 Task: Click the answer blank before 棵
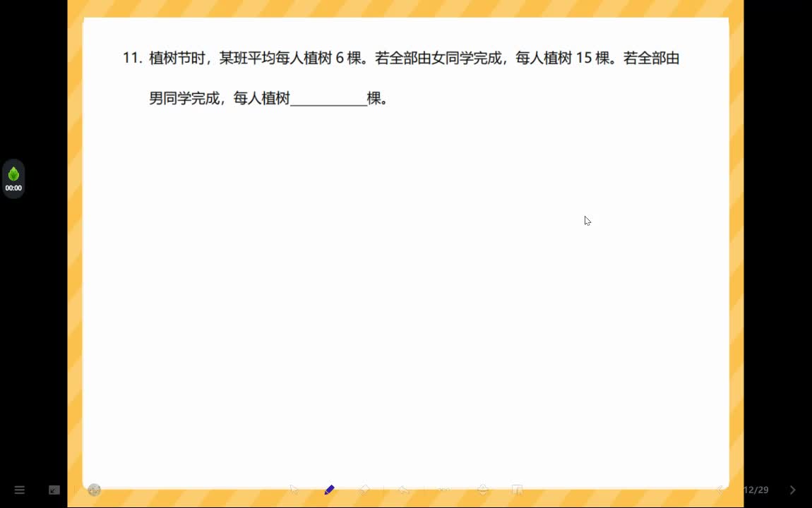point(329,98)
